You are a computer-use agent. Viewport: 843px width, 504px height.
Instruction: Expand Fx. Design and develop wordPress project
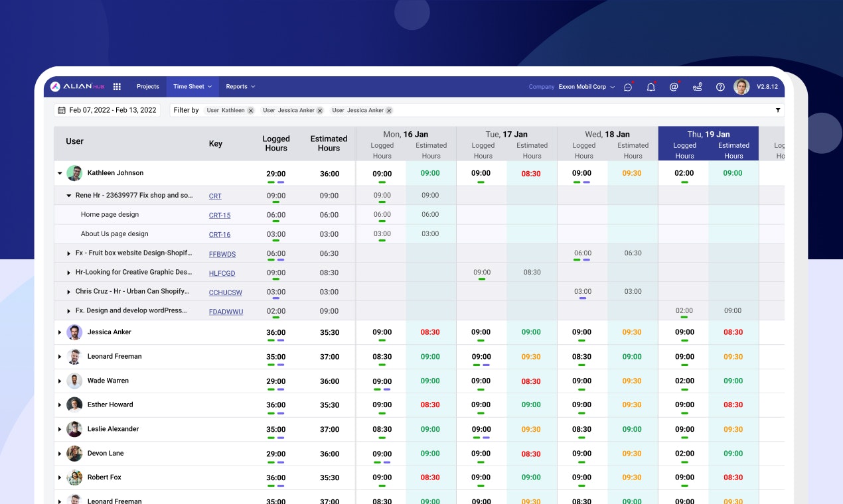69,311
